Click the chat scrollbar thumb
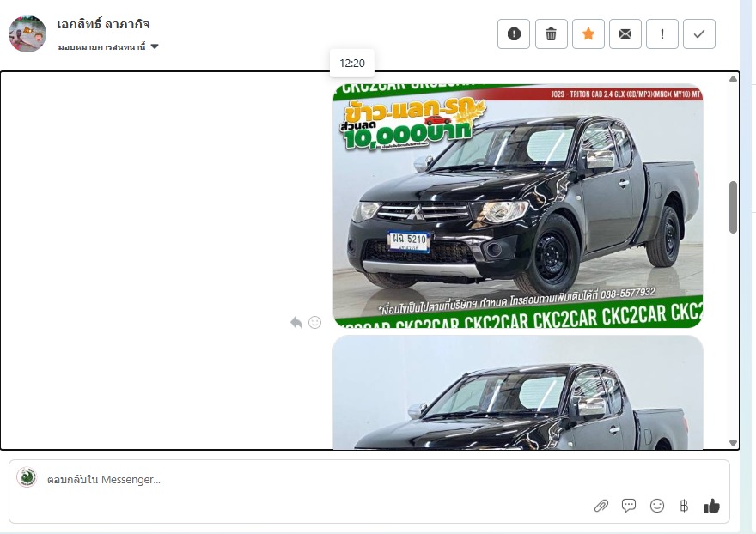This screenshot has width=756, height=534. pos(734,207)
